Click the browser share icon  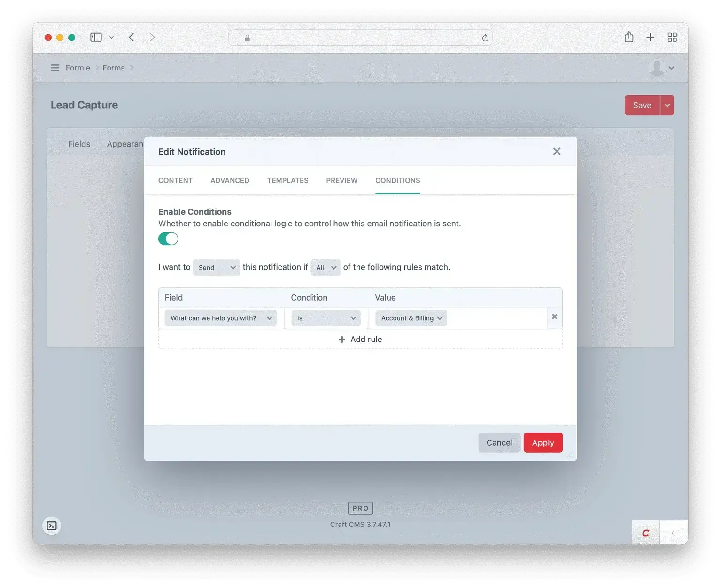(x=629, y=37)
